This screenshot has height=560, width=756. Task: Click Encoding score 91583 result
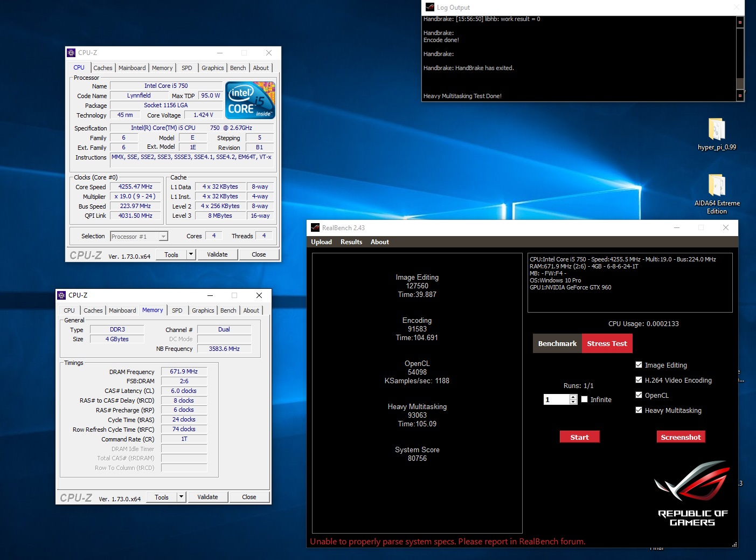click(417, 329)
